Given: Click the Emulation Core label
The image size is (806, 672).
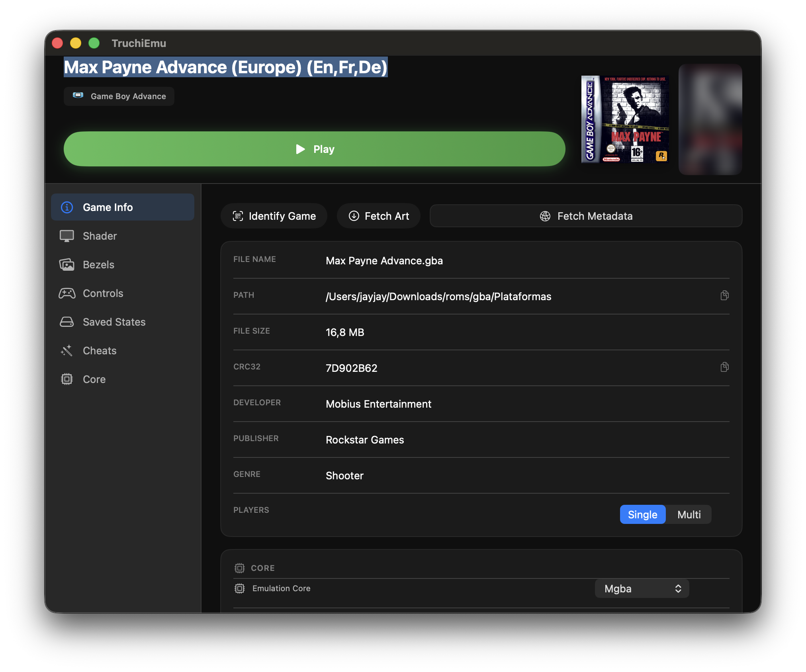Looking at the screenshot, I should [x=282, y=588].
